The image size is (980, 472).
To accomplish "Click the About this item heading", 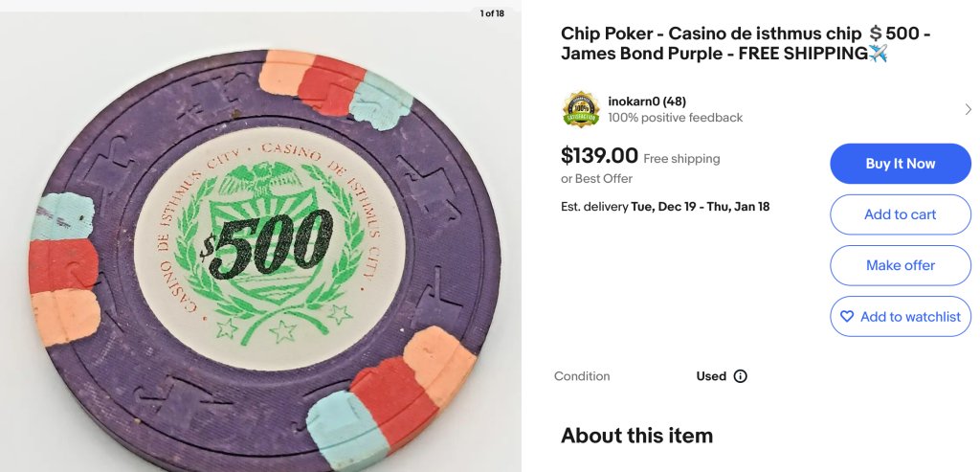I will click(x=636, y=436).
